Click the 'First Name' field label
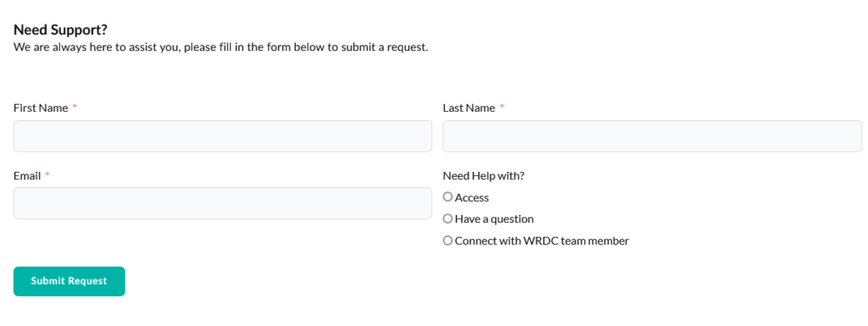 click(x=41, y=108)
